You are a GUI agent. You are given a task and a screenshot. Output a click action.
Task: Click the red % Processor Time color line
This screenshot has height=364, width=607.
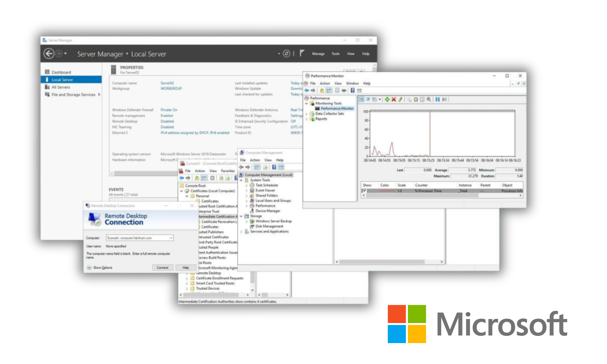pos(387,191)
